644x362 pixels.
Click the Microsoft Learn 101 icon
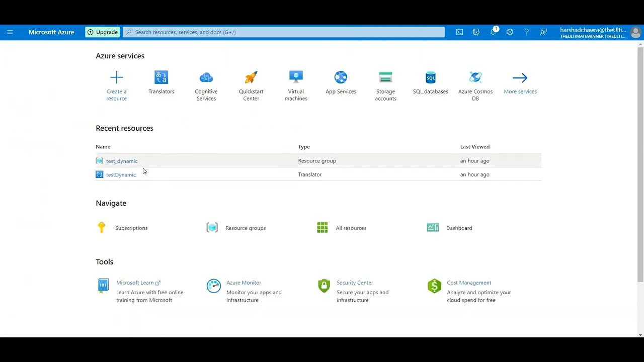point(103,286)
